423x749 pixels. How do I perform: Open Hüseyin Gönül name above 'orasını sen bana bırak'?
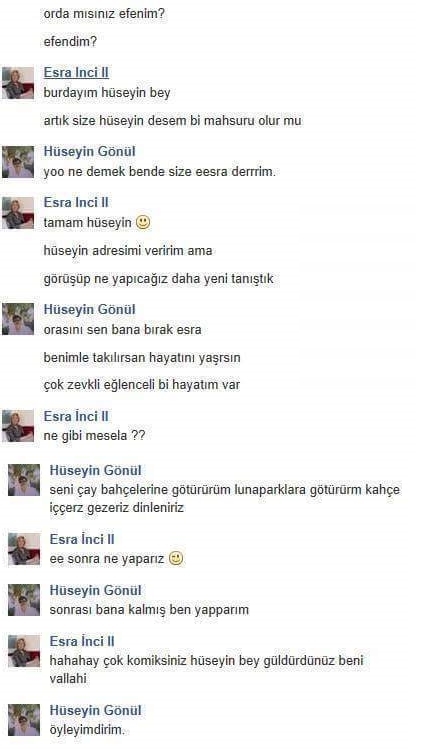click(x=90, y=309)
